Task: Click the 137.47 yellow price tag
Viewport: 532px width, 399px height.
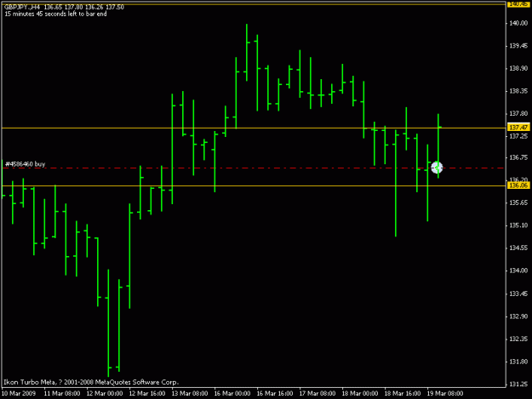Action: tap(518, 128)
